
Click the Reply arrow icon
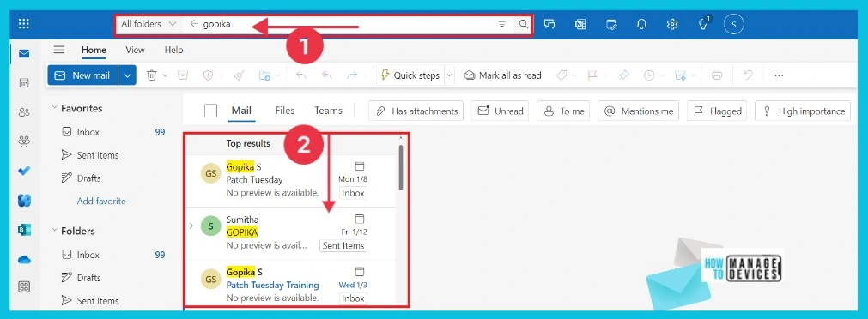click(x=300, y=75)
